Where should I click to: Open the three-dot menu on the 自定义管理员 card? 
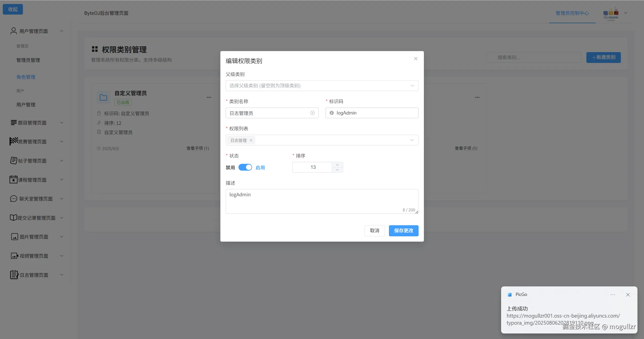[x=209, y=97]
